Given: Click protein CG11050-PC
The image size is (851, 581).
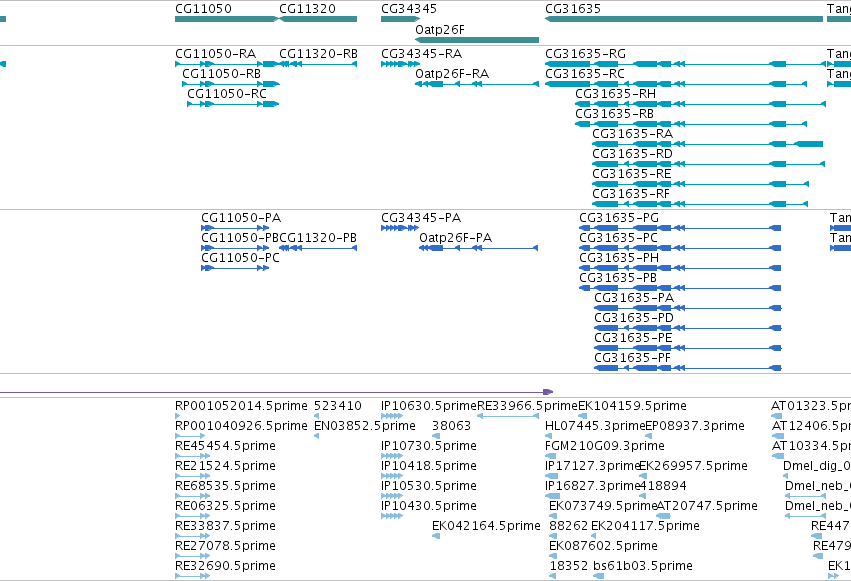Looking at the screenshot, I should 240,258.
